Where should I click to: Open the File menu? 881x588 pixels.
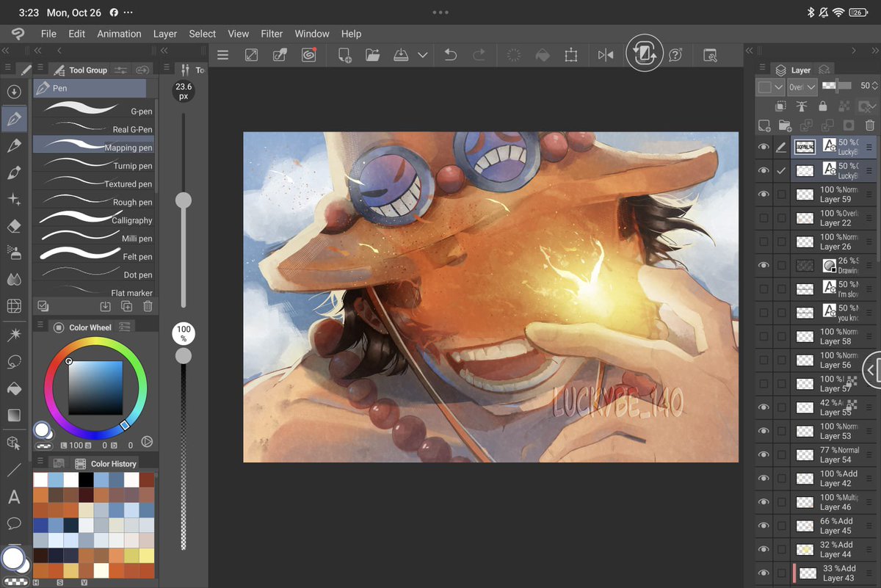(48, 34)
